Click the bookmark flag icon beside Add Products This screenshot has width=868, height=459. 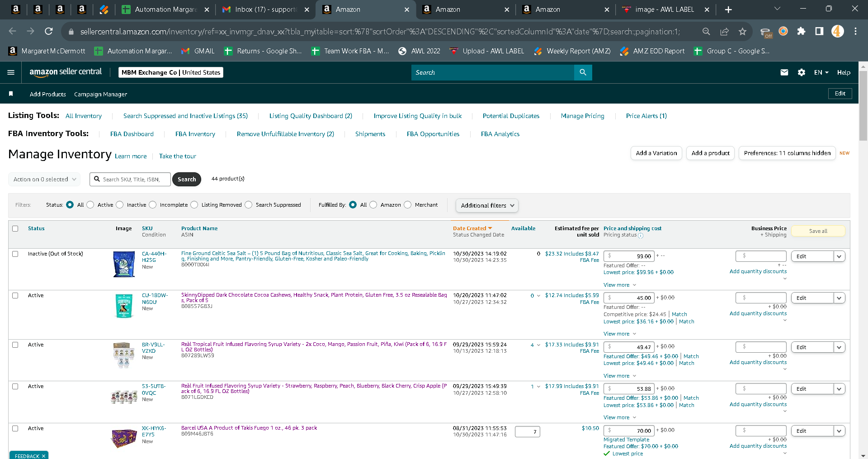coord(11,94)
